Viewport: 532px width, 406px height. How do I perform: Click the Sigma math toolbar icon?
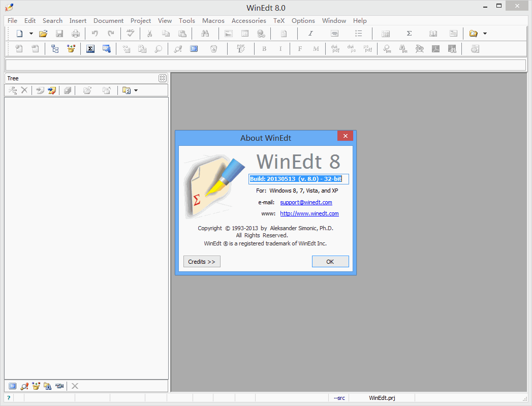tap(409, 34)
